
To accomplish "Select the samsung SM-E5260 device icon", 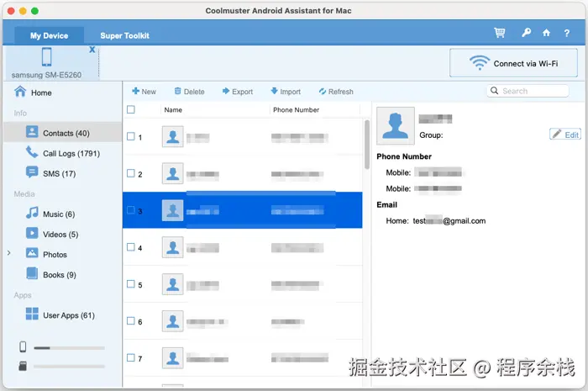I will tap(46, 57).
